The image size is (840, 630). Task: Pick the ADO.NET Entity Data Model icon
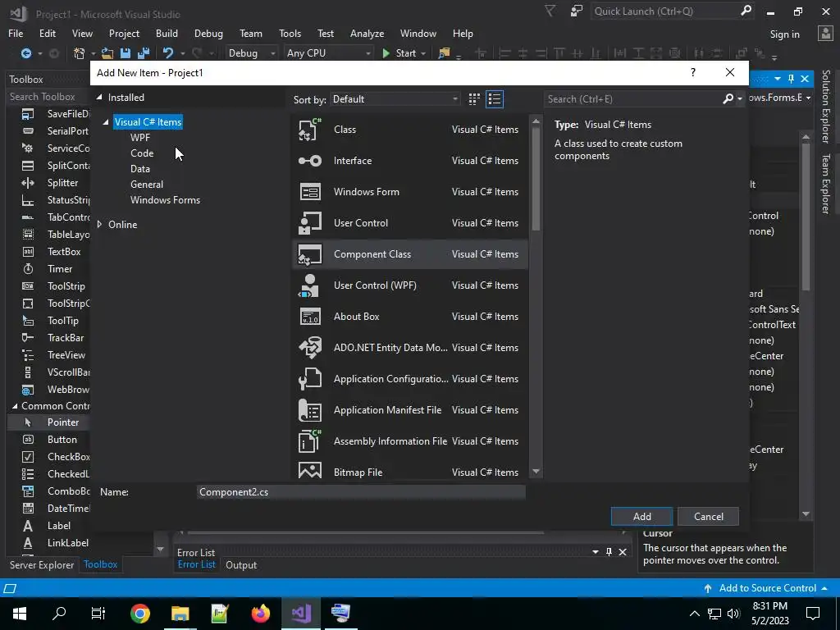[309, 348]
